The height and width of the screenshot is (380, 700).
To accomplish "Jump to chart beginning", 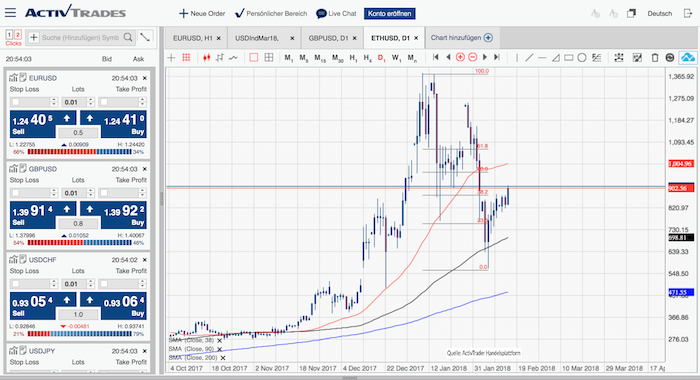I will [436, 57].
